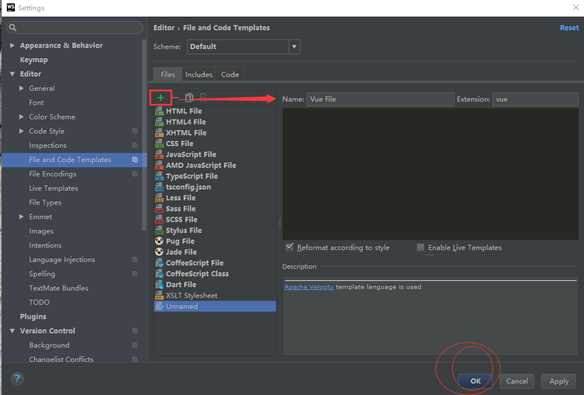Switch to the Code tab
Viewport: 584px width, 395px height.
(230, 74)
